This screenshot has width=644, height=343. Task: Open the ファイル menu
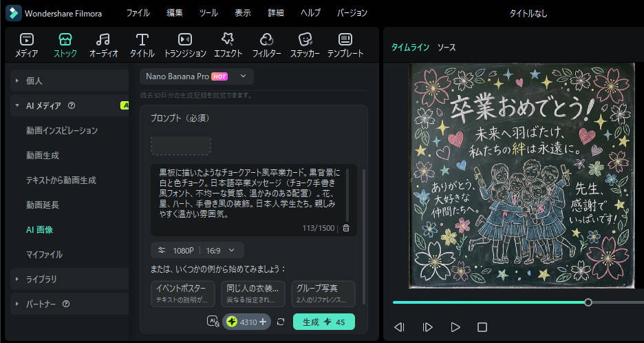click(x=138, y=13)
